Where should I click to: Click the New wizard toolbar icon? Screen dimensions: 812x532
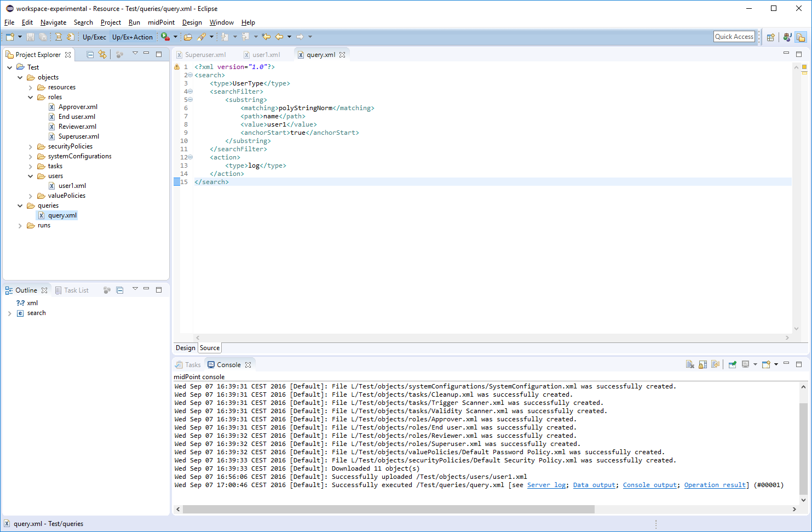click(10, 37)
